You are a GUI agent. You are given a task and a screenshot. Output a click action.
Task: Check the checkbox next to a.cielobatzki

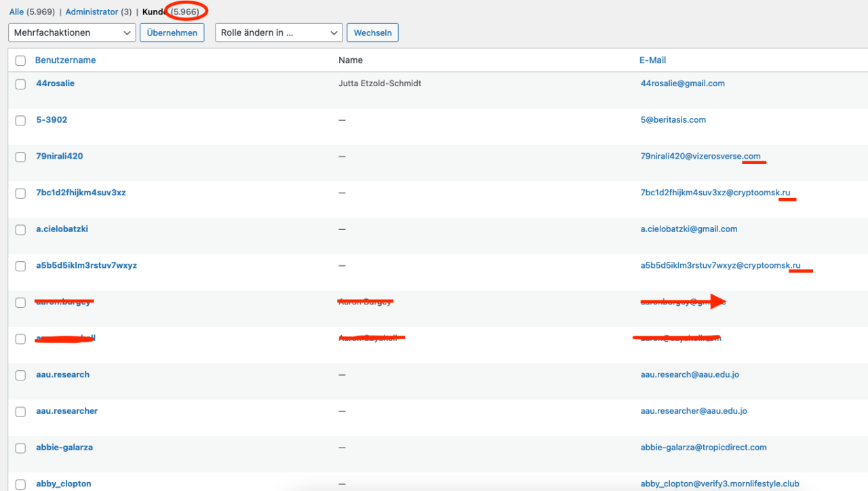point(20,229)
